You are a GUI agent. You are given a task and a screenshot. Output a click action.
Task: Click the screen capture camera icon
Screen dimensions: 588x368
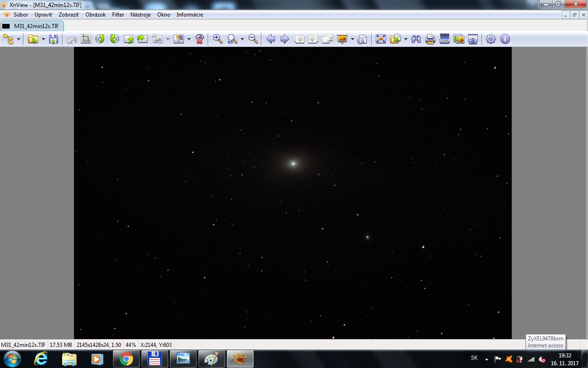[473, 39]
